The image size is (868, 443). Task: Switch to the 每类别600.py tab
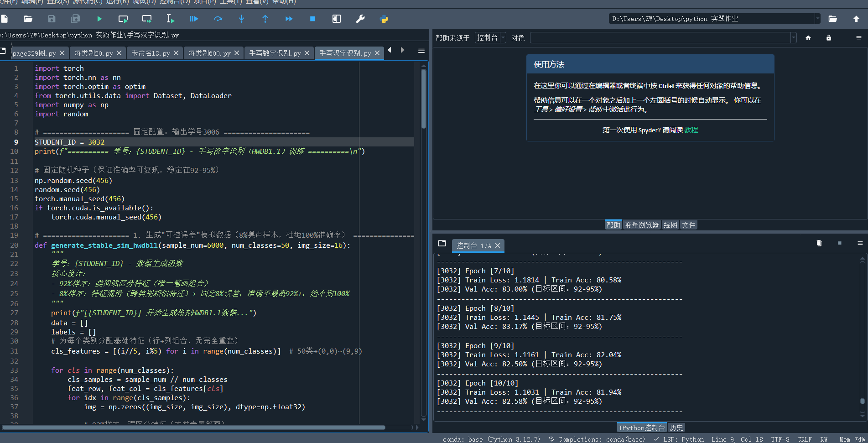209,53
